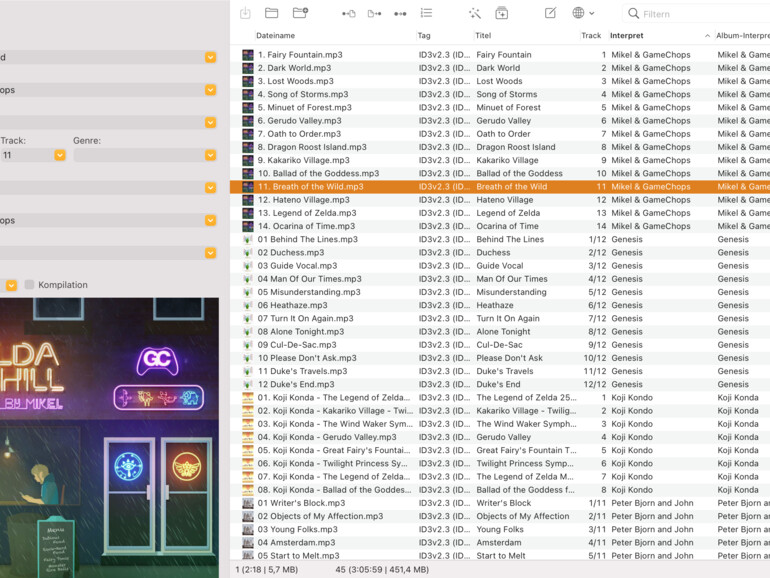
Task: Click the Track number field containing 11
Action: pyautogui.click(x=28, y=155)
